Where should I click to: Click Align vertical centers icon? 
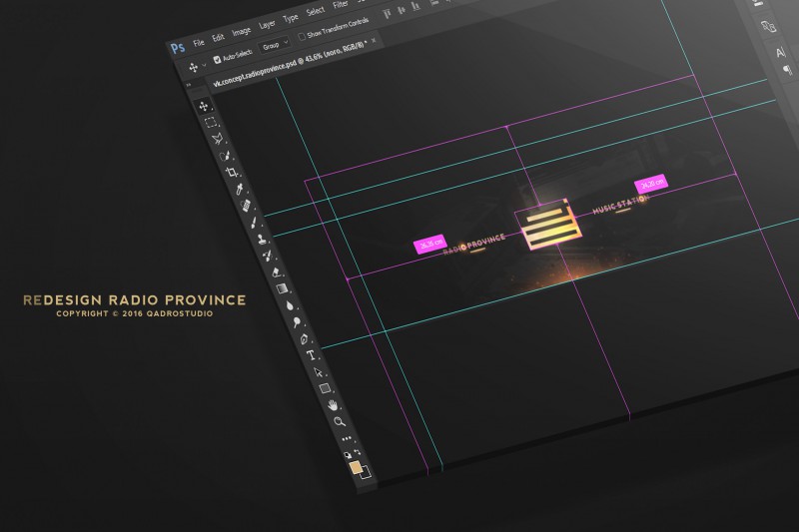(x=401, y=10)
